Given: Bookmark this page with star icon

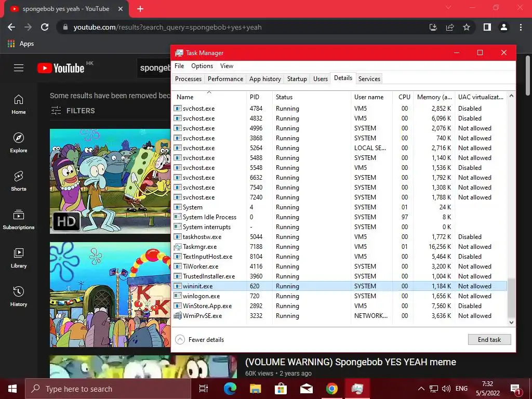Looking at the screenshot, I should [x=467, y=27].
